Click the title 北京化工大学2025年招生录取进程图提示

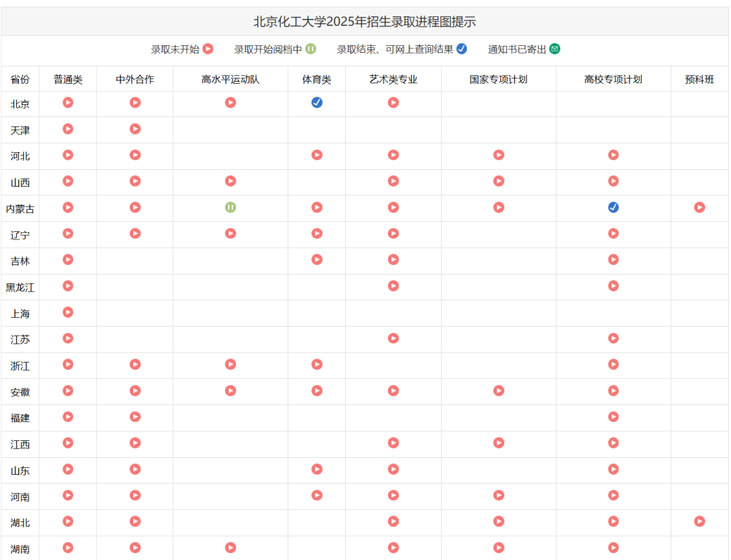pyautogui.click(x=365, y=22)
